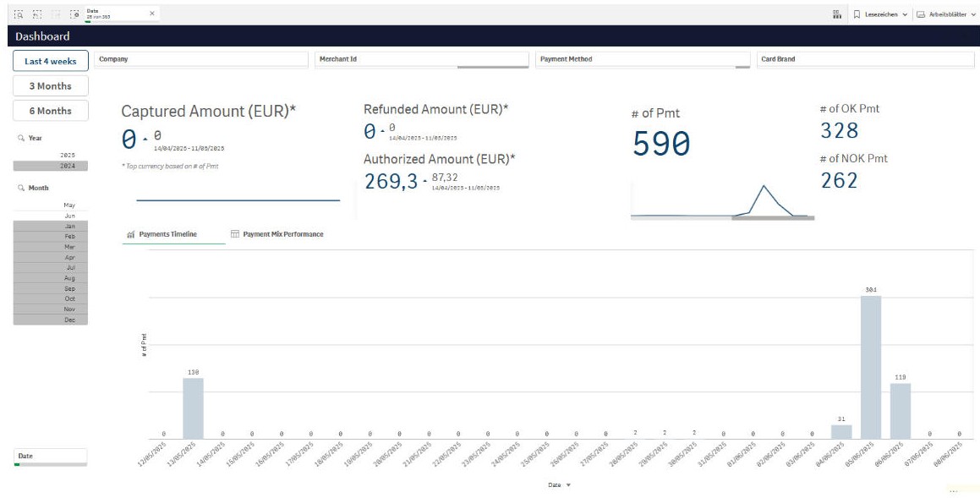Click the Lesezeichen bookmark icon
This screenshot has width=980, height=498.
pos(857,14)
